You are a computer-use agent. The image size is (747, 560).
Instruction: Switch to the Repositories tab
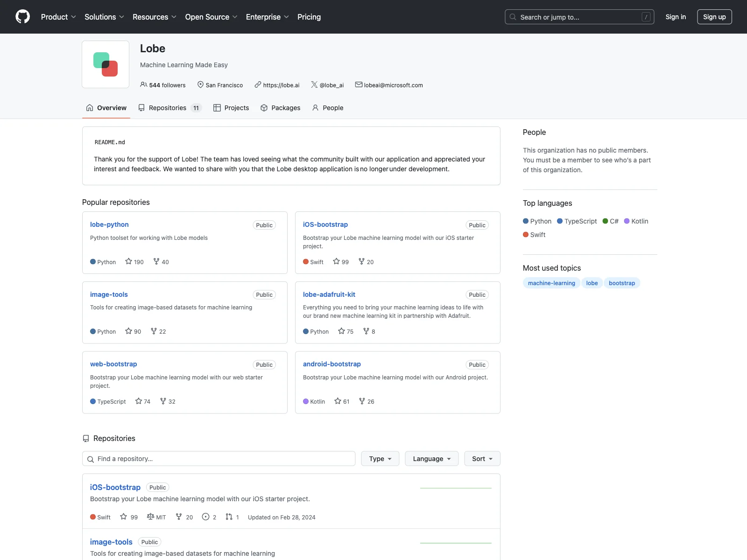tap(169, 108)
